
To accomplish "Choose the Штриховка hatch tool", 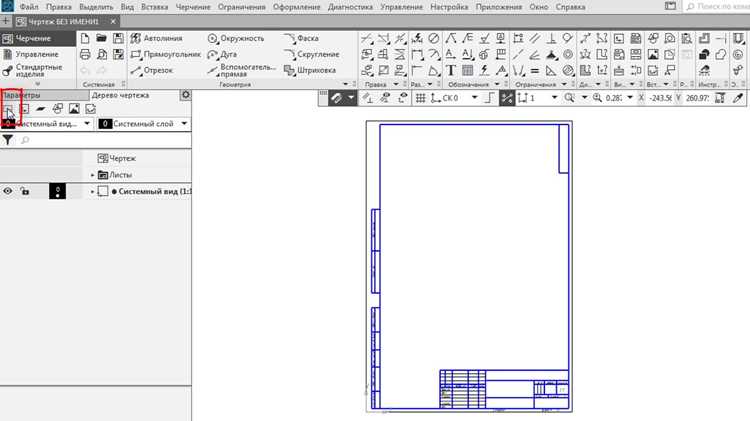I will coord(310,70).
